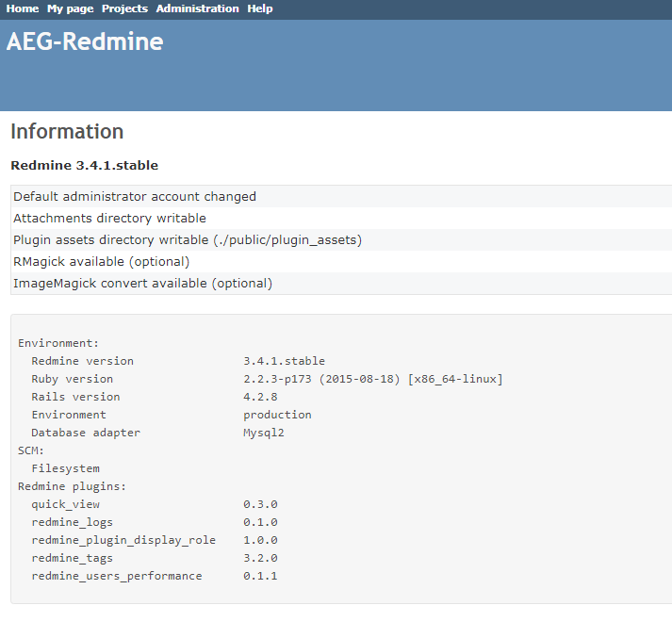Open the Help link
Viewport: 672px width, 622px height.
(x=260, y=8)
